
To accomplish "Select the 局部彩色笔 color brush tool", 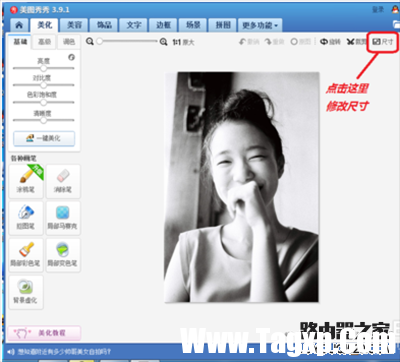I will (26, 255).
